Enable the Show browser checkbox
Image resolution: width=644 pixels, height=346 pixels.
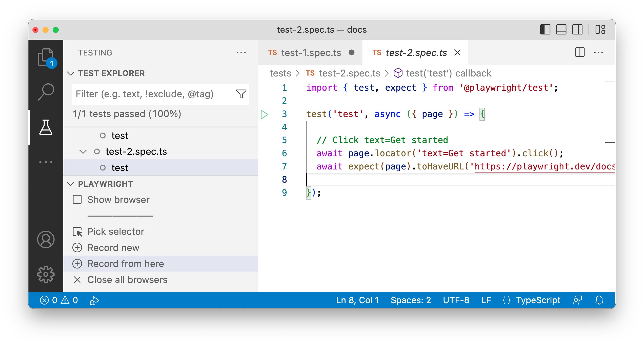click(x=77, y=200)
